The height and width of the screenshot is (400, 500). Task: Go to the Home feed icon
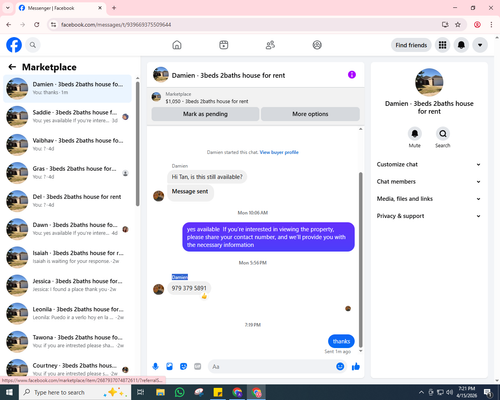pos(177,45)
